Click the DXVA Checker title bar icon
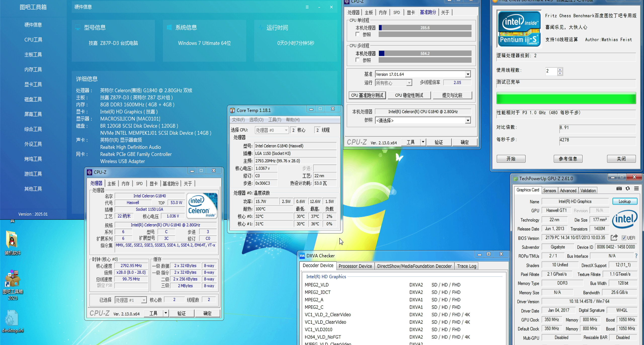 [x=302, y=256]
